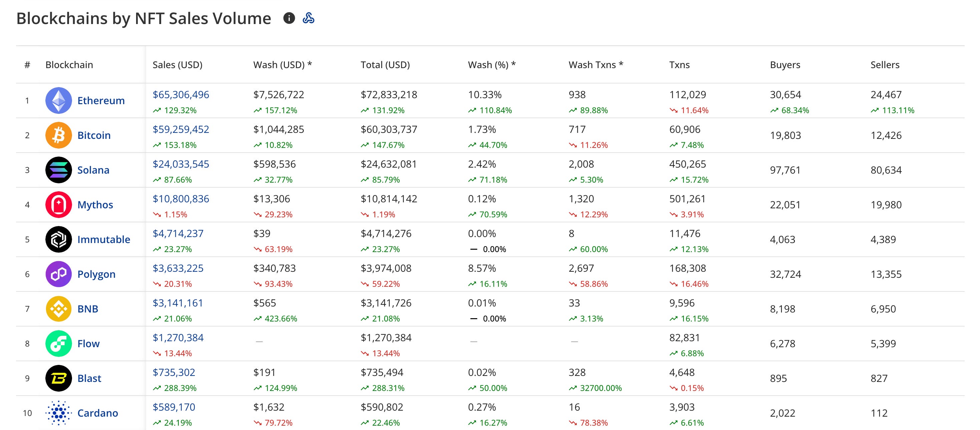Open the Ethereum blockchain link
The width and height of the screenshot is (980, 430).
(101, 100)
